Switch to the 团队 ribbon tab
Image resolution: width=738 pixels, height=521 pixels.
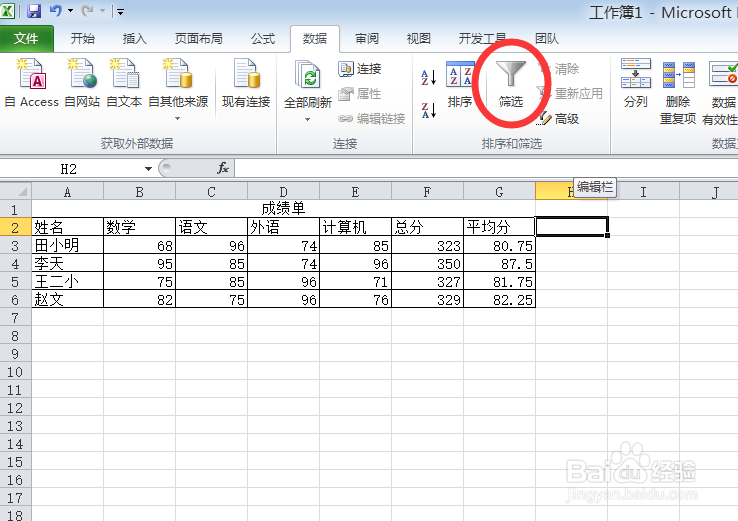547,39
